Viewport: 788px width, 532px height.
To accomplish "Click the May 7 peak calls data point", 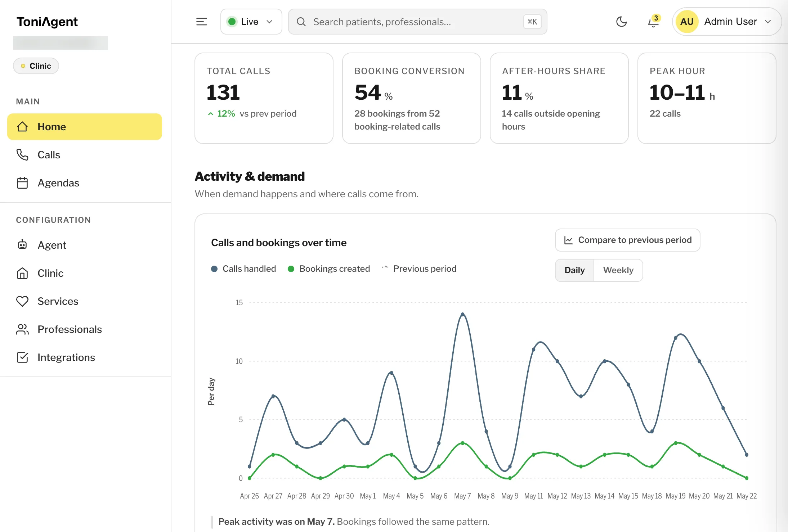I will click(463, 314).
